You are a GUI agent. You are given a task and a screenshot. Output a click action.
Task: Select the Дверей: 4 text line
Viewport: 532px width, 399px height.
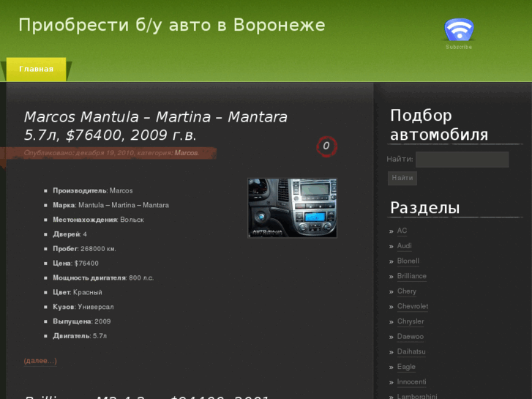tap(70, 234)
